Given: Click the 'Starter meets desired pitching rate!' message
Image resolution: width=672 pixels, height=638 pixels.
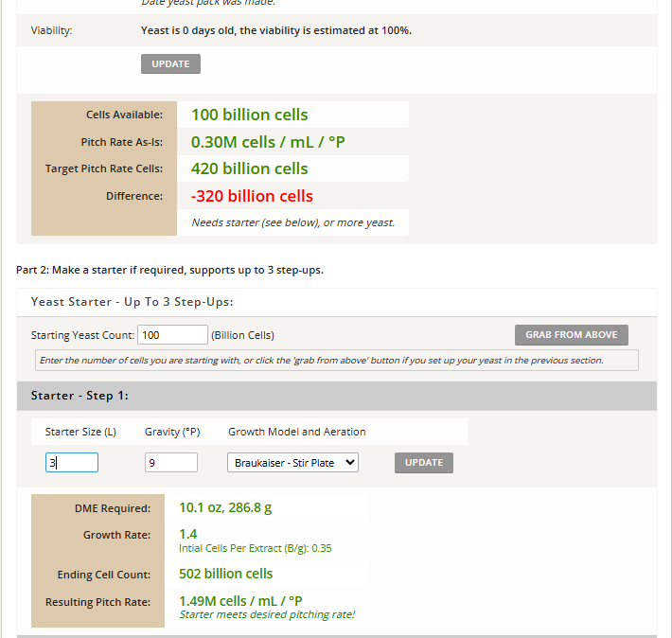Looking at the screenshot, I should pyautogui.click(x=267, y=614).
